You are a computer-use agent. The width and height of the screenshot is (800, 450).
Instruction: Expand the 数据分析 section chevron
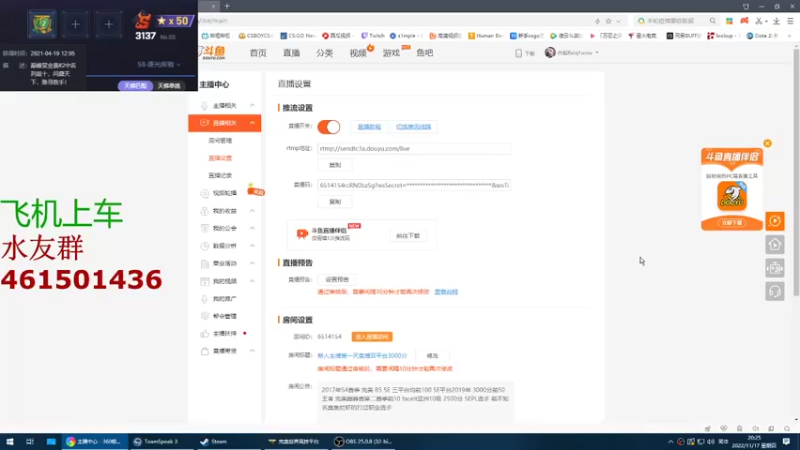(x=252, y=245)
